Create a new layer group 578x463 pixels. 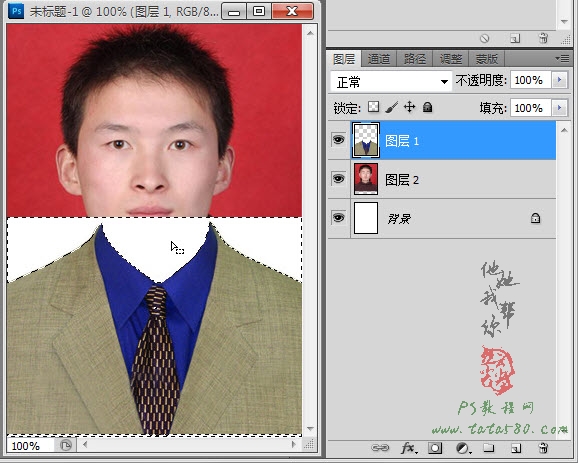[488, 448]
